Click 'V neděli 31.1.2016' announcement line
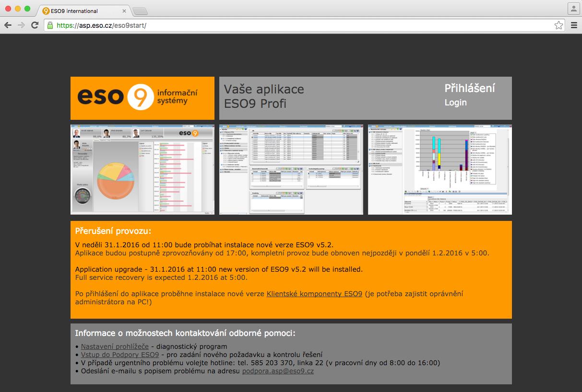 (204, 245)
